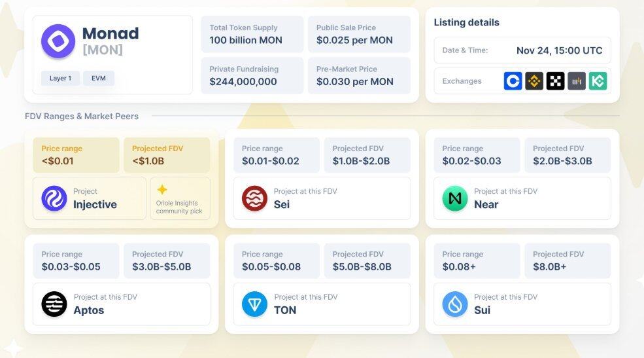Click the black Aptos logo
The image size is (644, 358).
coord(54,304)
